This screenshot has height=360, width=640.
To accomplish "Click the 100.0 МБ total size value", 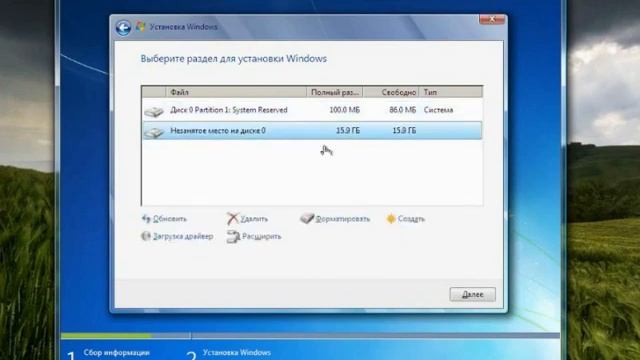I will 344,110.
